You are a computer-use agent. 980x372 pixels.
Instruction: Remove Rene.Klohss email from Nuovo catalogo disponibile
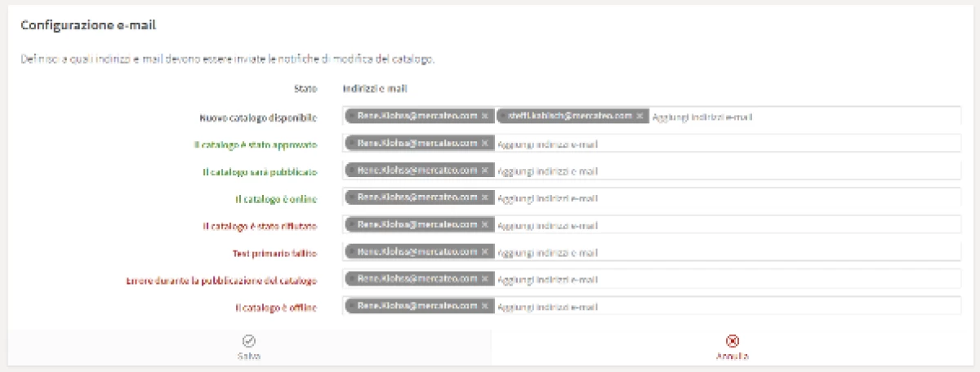(484, 117)
